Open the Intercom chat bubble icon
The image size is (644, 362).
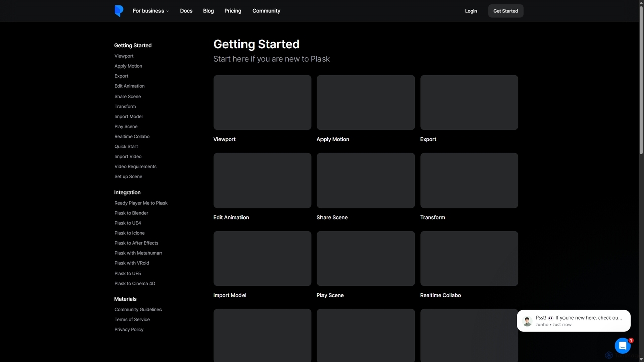[623, 346]
